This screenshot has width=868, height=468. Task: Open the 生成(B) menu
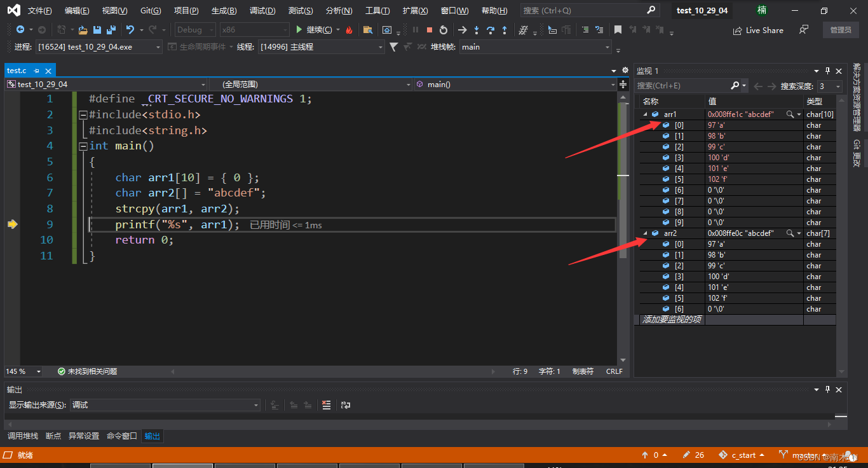click(x=224, y=11)
